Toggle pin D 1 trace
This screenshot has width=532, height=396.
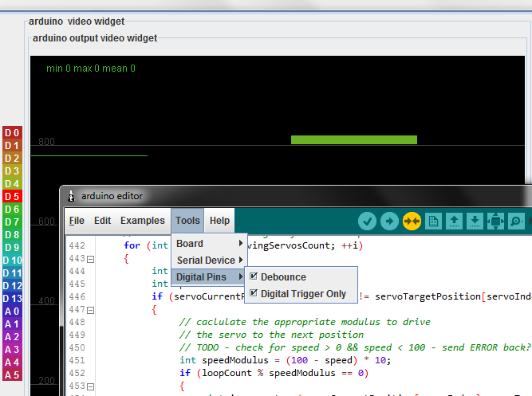[12, 146]
